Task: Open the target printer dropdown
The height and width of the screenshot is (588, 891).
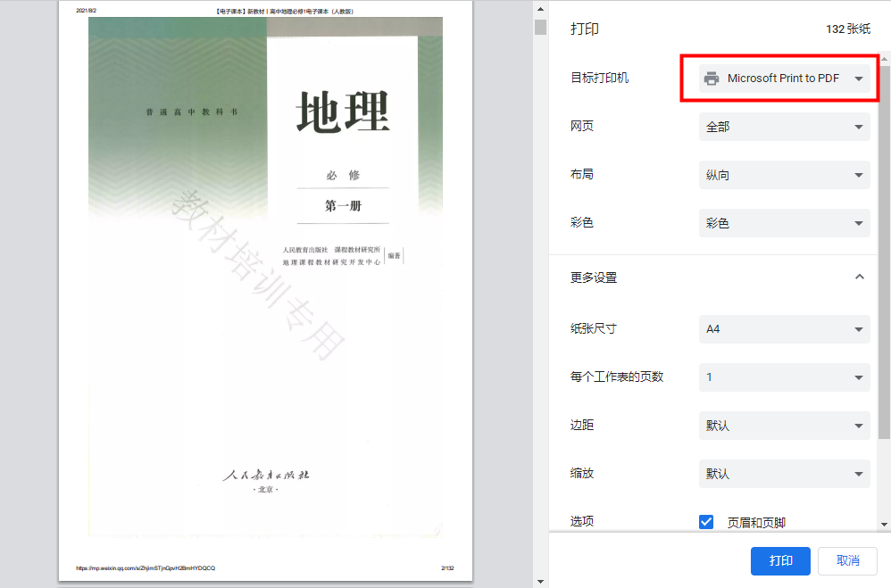Action: tap(784, 79)
